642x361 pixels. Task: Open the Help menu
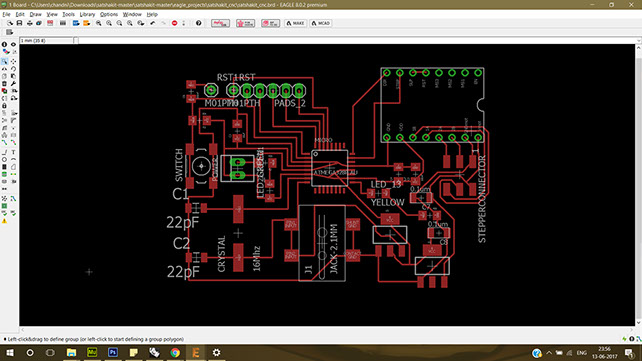pos(152,14)
